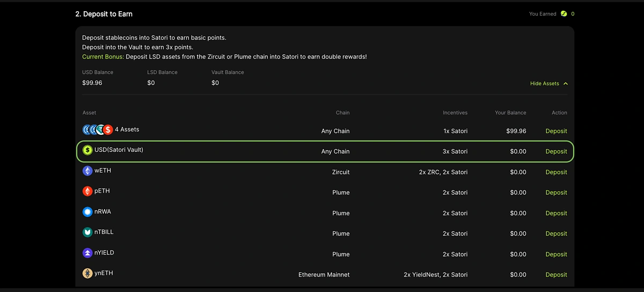Choose Deposit for nTBILL
This screenshot has width=644, height=292.
click(556, 233)
